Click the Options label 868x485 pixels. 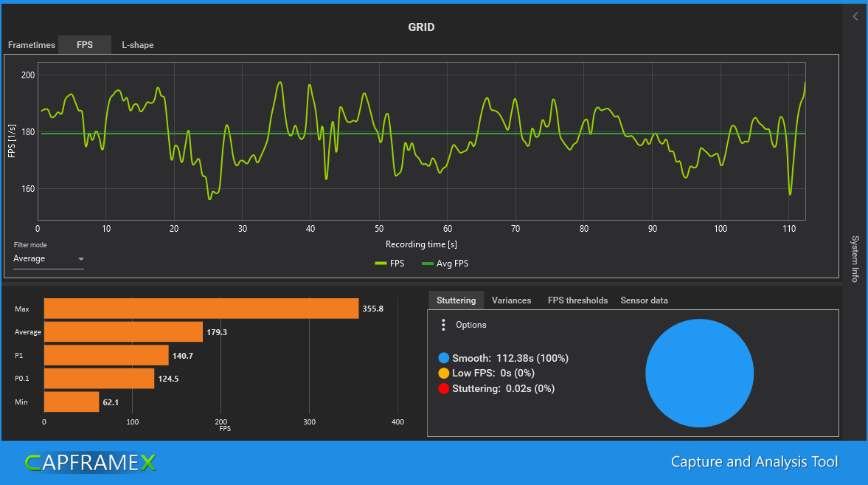click(471, 325)
